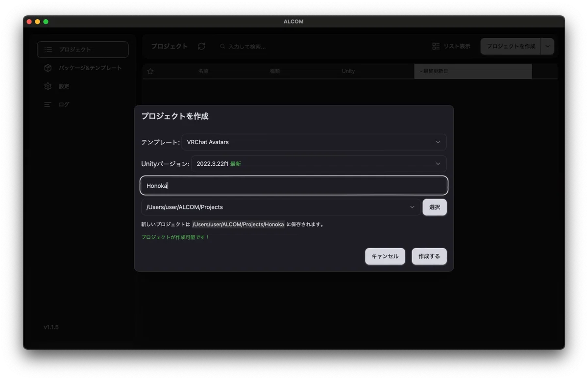
Task: Click the project list icon in sidebar
Action: pos(48,50)
